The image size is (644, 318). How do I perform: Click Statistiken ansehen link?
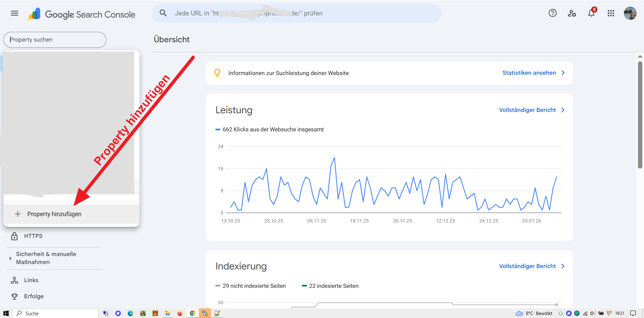529,73
